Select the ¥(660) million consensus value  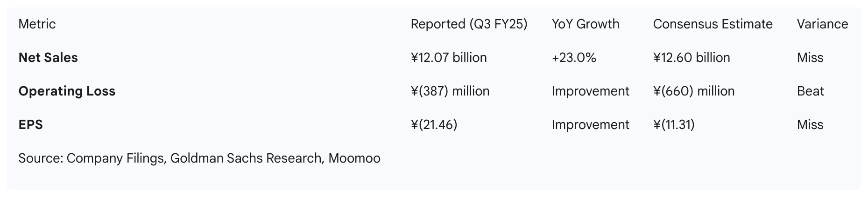693,91
